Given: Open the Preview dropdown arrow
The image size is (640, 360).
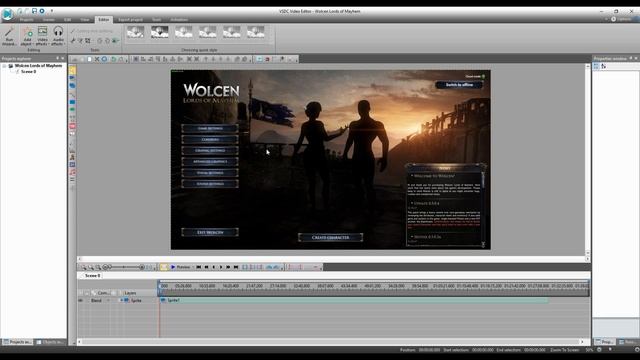Looking at the screenshot, I should pyautogui.click(x=193, y=267).
